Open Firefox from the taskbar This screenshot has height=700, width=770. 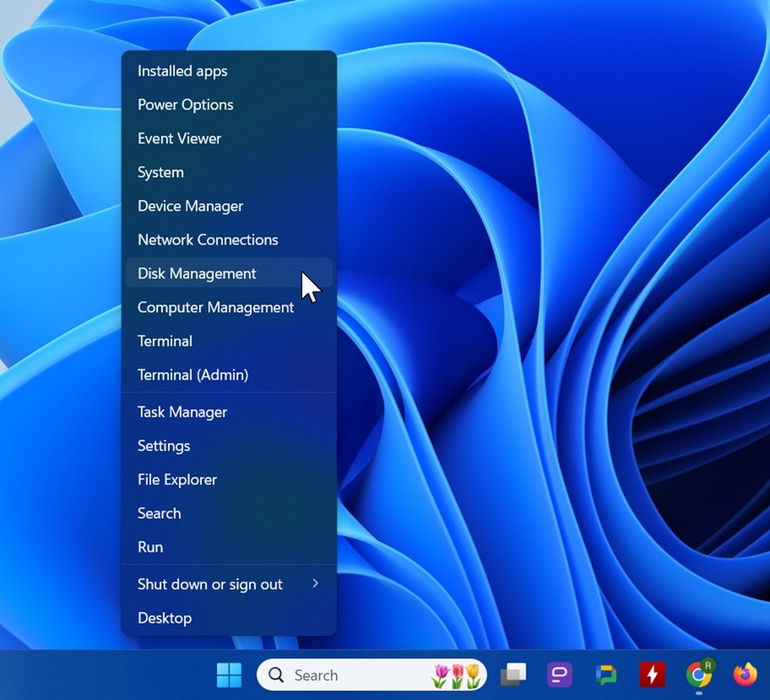tap(745, 674)
